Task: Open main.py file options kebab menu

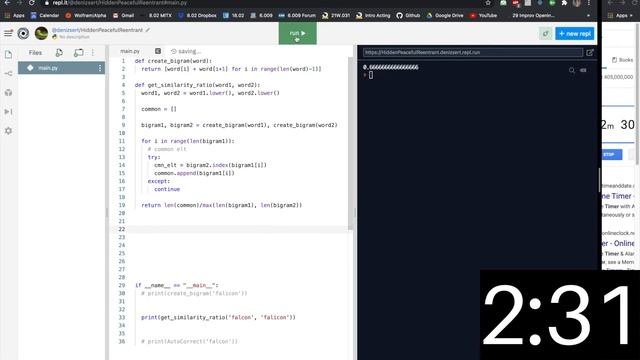Action: [x=100, y=68]
